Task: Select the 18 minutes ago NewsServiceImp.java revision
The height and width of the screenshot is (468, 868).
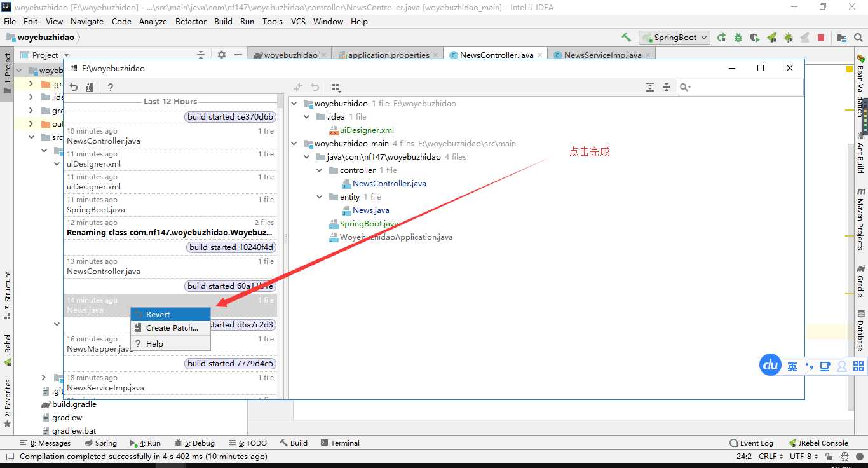Action: 170,383
